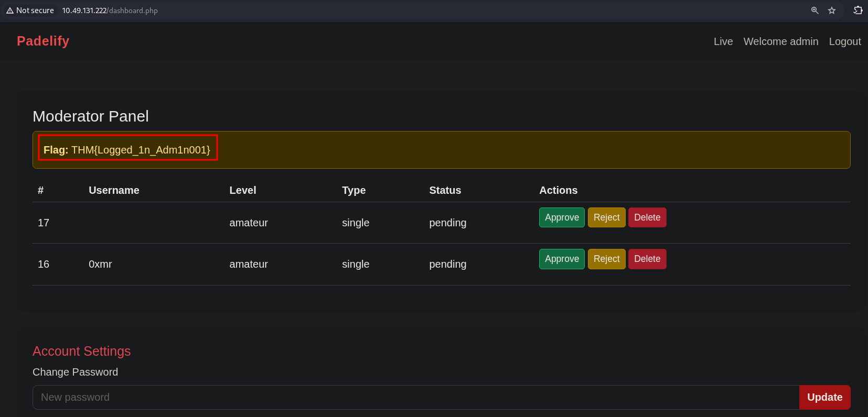Click the Welcome admin nav item
Screen dimensions: 868x417
pos(780,41)
